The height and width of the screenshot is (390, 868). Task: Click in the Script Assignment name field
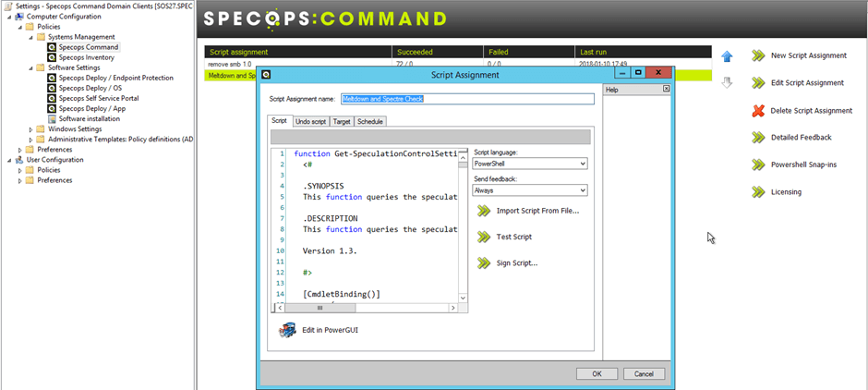point(467,99)
